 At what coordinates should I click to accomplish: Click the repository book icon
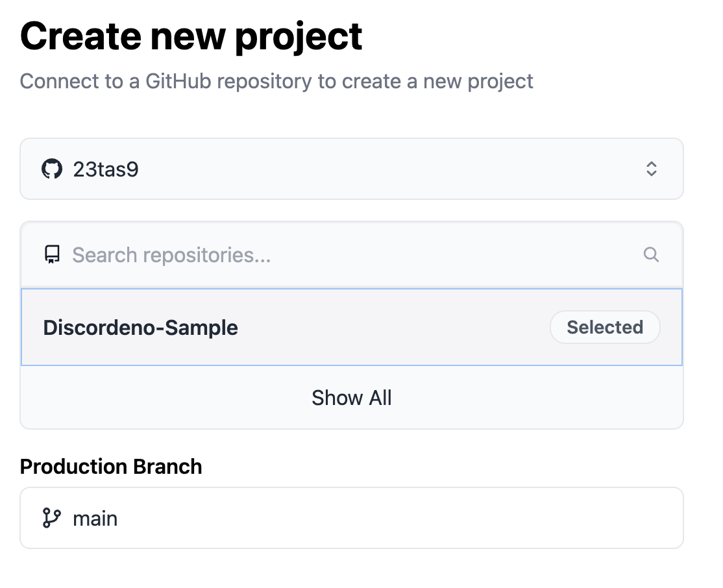tap(52, 254)
